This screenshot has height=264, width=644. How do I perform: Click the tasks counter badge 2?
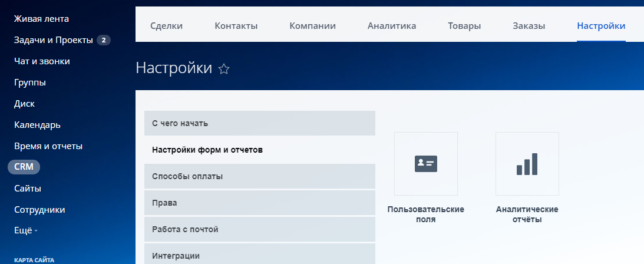[x=104, y=40]
